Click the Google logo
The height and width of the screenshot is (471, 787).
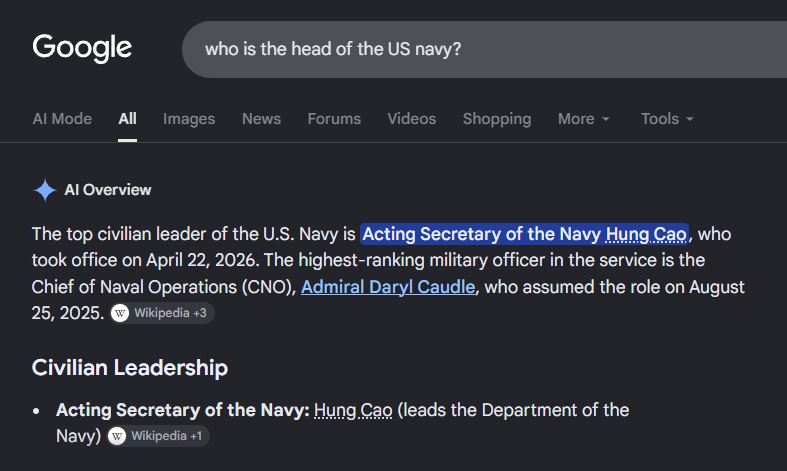(x=82, y=48)
